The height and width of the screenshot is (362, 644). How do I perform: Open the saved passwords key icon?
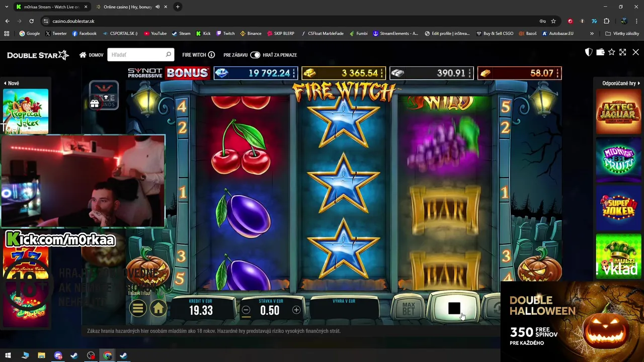coord(542,21)
